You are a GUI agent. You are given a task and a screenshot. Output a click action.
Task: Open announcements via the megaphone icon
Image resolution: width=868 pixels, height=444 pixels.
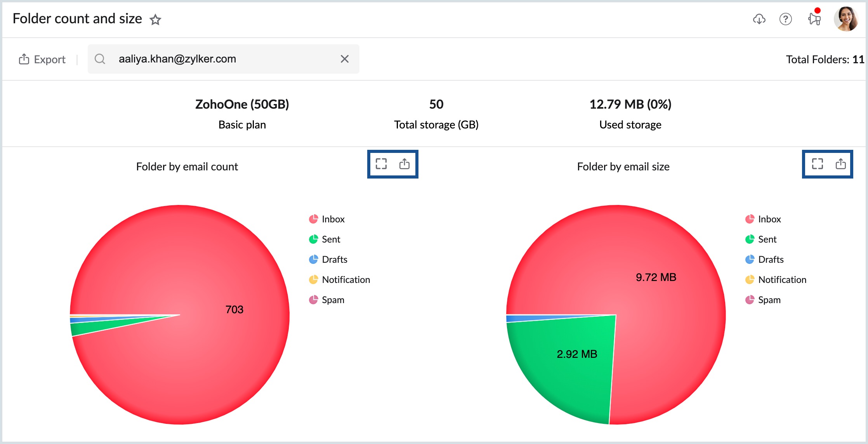[x=814, y=19]
